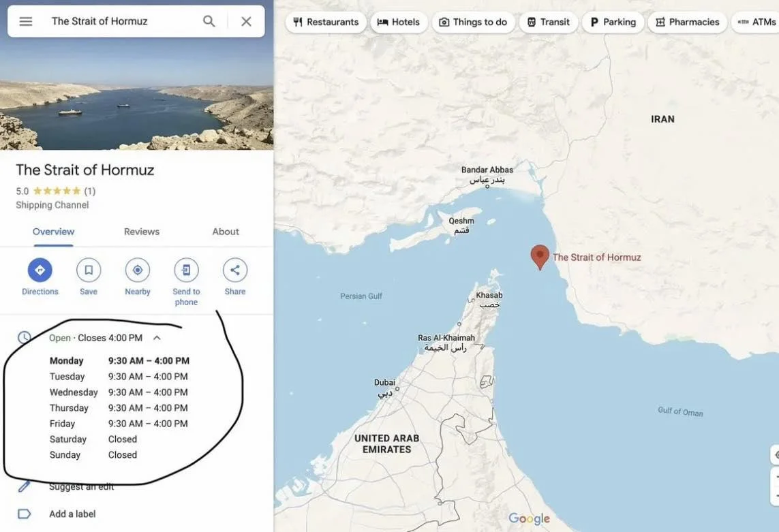Click the search magnifier icon
779x532 pixels.
coord(209,21)
